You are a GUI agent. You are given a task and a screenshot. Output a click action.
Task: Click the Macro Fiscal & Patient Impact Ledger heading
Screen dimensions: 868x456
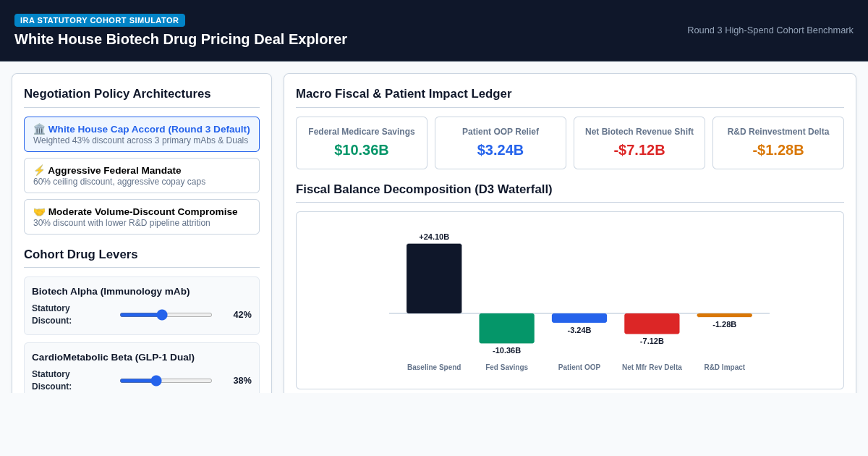click(x=404, y=94)
